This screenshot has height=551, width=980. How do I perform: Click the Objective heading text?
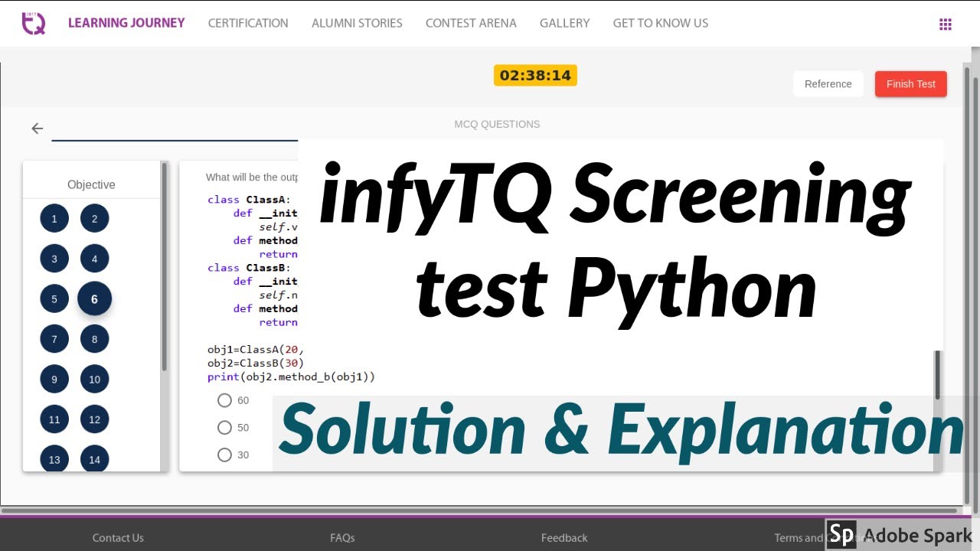pos(91,184)
